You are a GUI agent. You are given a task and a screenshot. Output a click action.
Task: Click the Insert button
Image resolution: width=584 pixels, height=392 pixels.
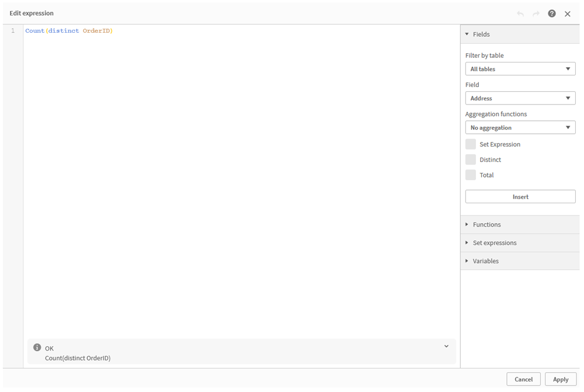coord(520,196)
